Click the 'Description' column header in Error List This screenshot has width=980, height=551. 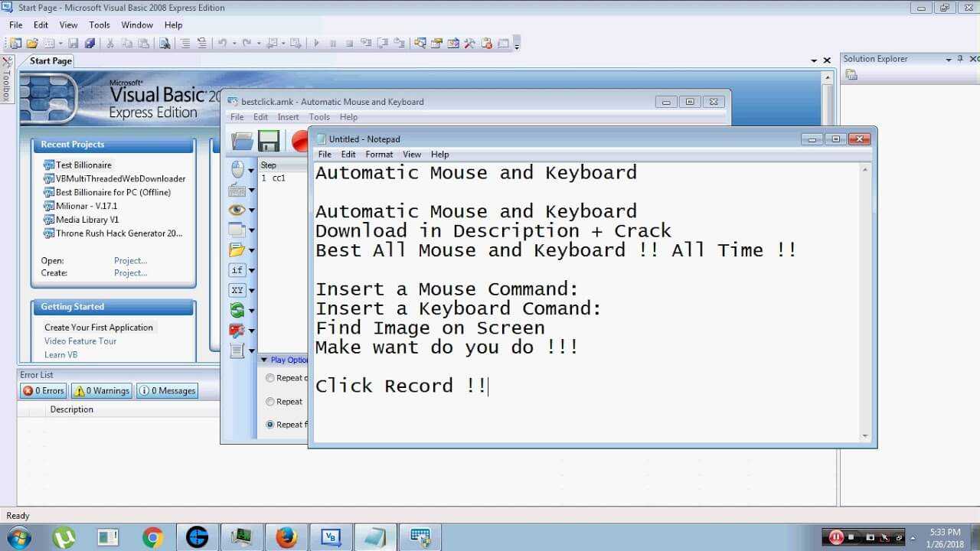[x=72, y=409]
